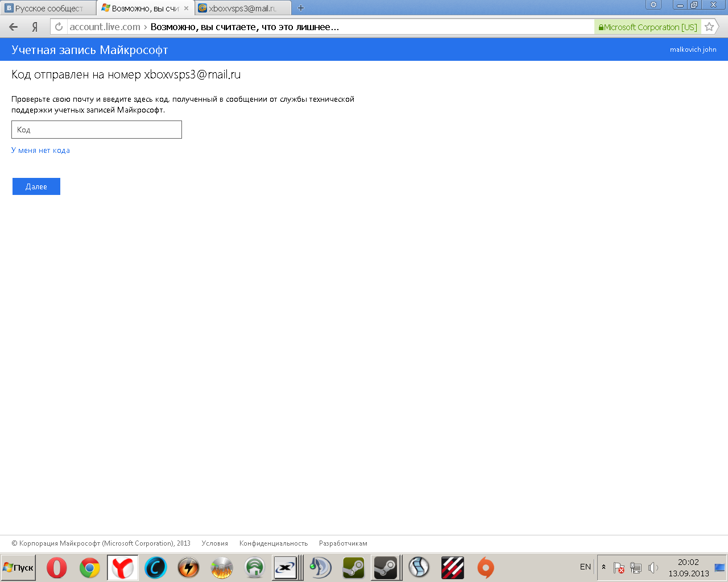
Task: Open the 'Пуск' Start menu
Action: 18,567
